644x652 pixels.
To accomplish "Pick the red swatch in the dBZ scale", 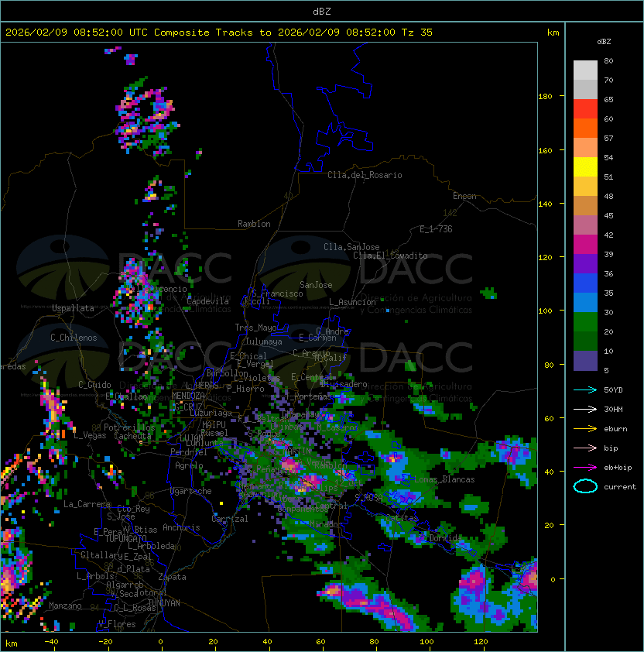I will 585,109.
